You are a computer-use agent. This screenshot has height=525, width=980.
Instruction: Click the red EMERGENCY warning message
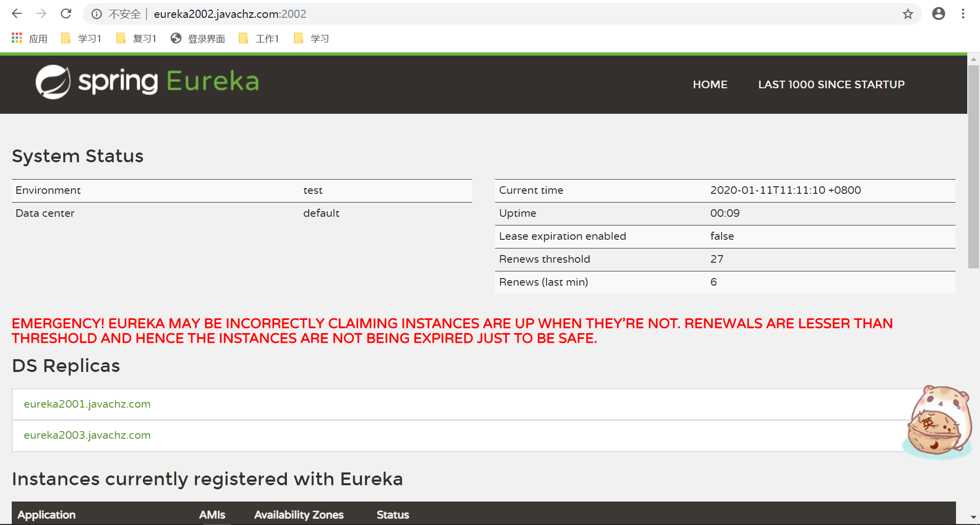[452, 331]
